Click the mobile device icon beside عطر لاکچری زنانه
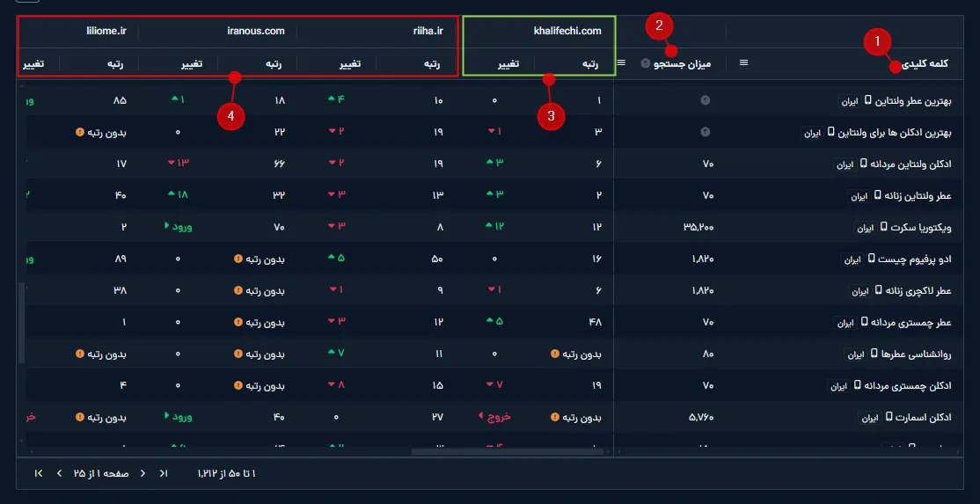 pos(879,290)
